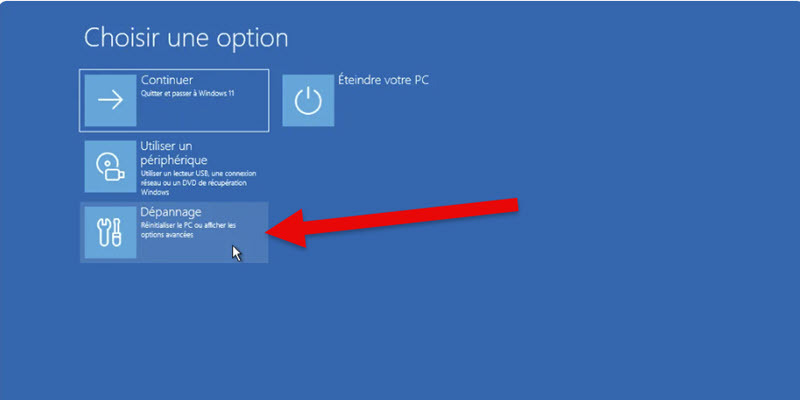
Task: Click the right-arrow icon on Continuer tile
Action: click(x=110, y=100)
